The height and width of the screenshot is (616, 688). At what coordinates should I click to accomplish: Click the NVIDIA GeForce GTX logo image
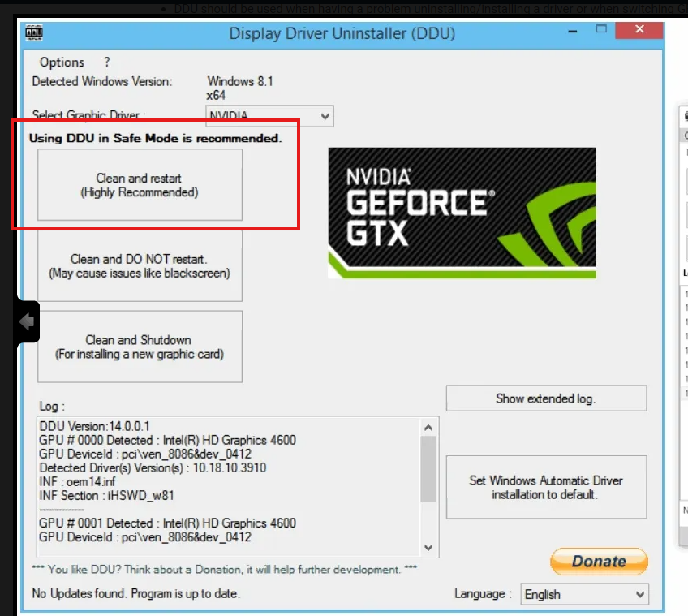[462, 213]
